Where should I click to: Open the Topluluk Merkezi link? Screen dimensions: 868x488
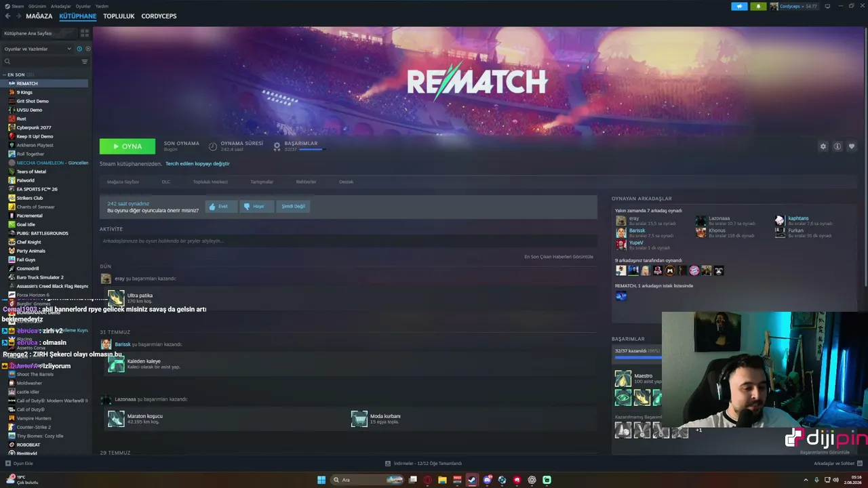[210, 182]
